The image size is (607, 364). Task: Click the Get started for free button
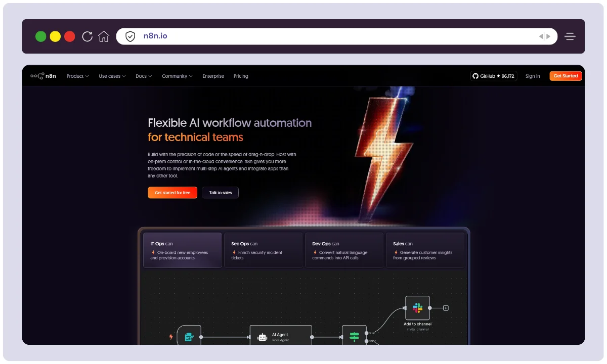coord(172,193)
